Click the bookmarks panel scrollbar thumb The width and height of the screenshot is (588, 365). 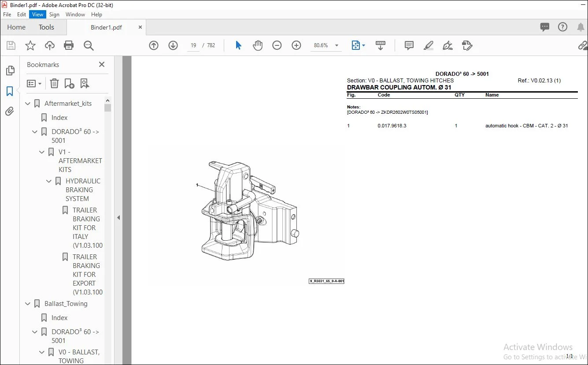point(108,108)
